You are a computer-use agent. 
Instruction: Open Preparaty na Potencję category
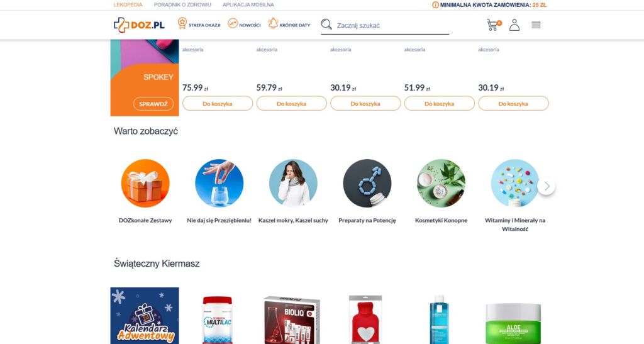[x=367, y=183]
